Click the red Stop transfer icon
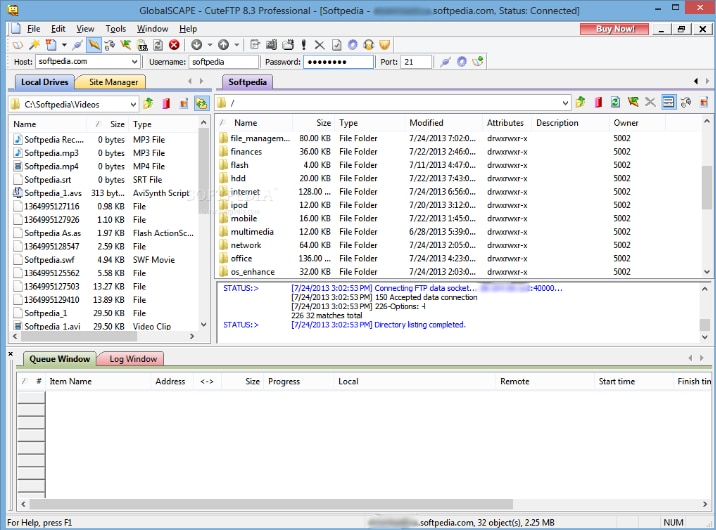Image resolution: width=716 pixels, height=530 pixels. coord(174,45)
